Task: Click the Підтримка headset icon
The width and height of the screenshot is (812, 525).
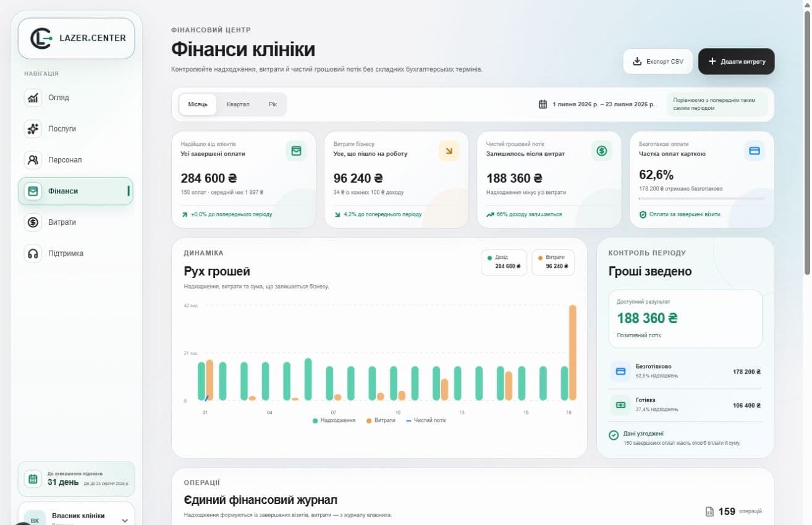Action: (x=32, y=253)
